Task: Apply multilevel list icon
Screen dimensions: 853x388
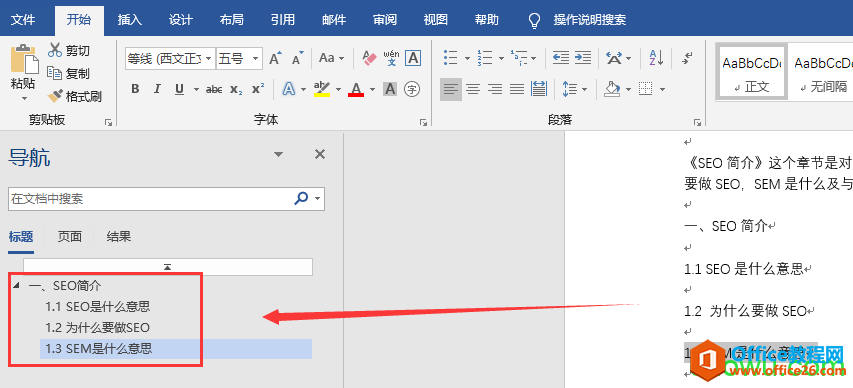Action: click(x=519, y=58)
